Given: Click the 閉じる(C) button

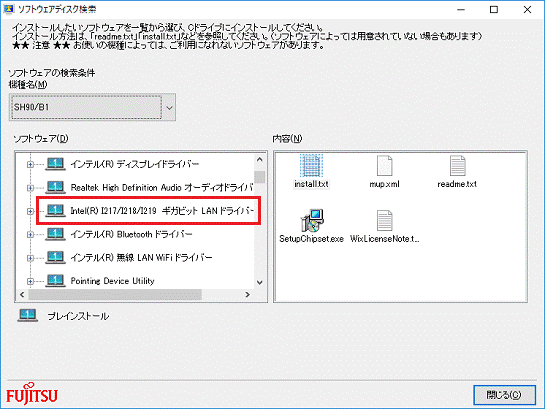Looking at the screenshot, I should coord(504,395).
